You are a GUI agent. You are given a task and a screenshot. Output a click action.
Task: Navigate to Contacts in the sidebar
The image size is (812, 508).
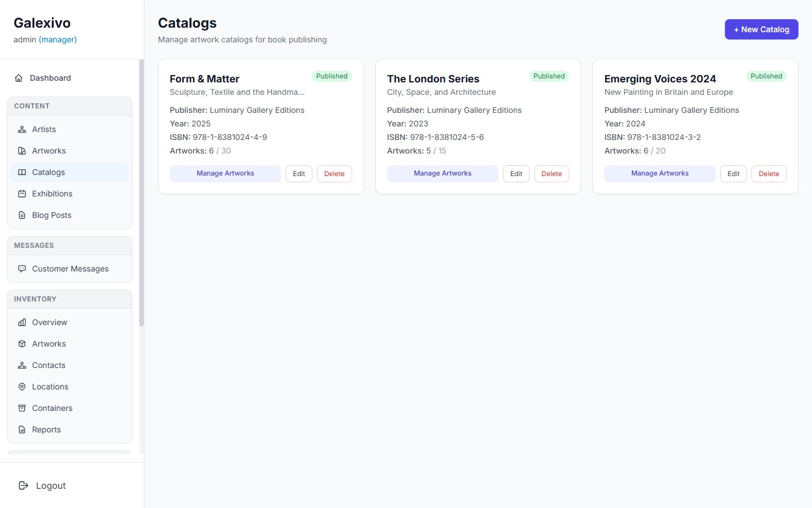tap(48, 365)
